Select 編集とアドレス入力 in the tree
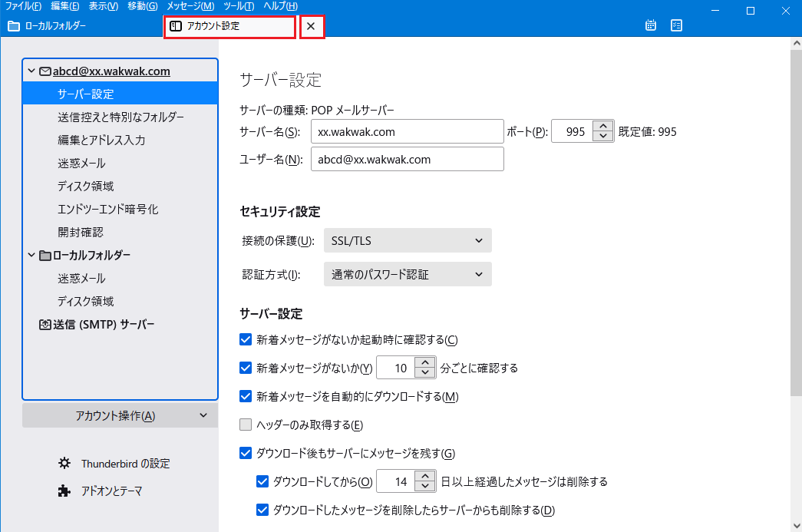Viewport: 802px width, 532px height. (x=120, y=140)
